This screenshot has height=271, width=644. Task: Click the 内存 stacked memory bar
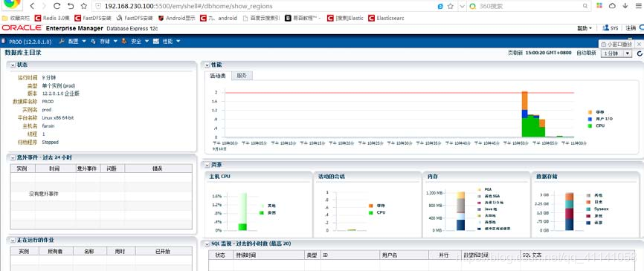coord(460,211)
